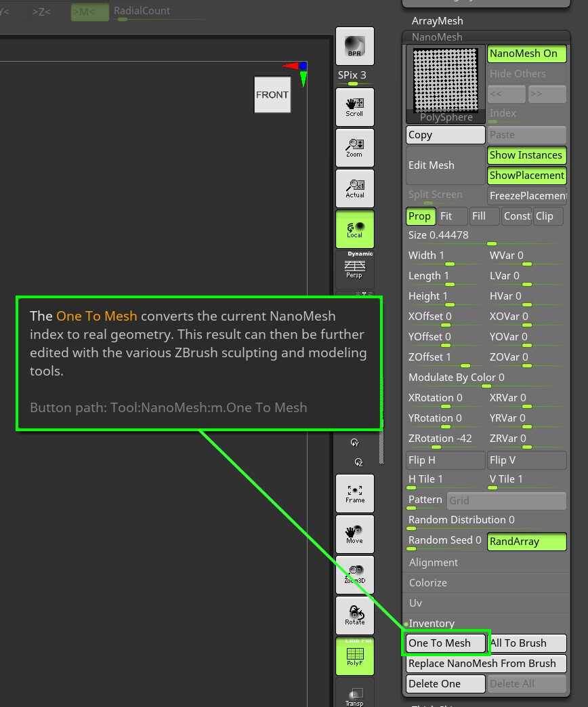The image size is (588, 707).
Task: Click the rotate on Z axis icon
Action: pyautogui.click(x=358, y=462)
